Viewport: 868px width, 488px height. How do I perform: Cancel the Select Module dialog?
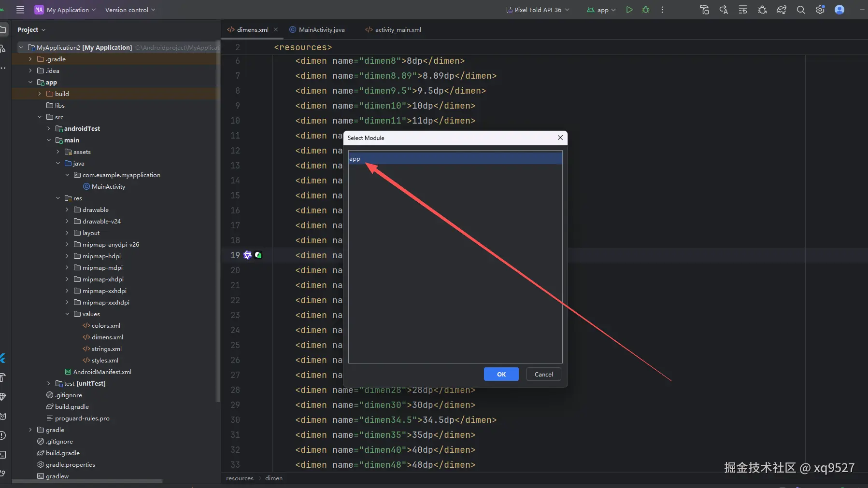click(543, 374)
